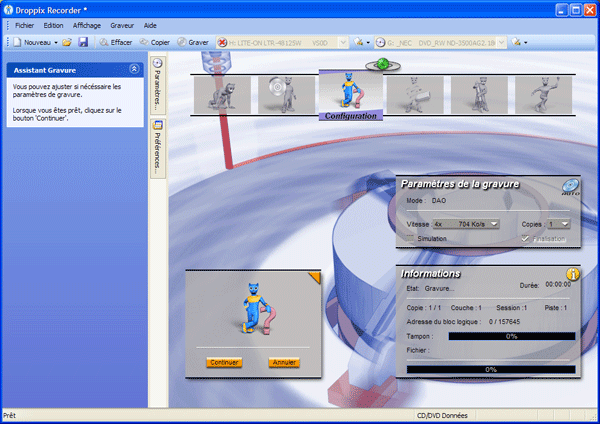Image resolution: width=600 pixels, height=424 pixels.
Task: Select the character holding disc step thumbnail
Action: [286, 95]
